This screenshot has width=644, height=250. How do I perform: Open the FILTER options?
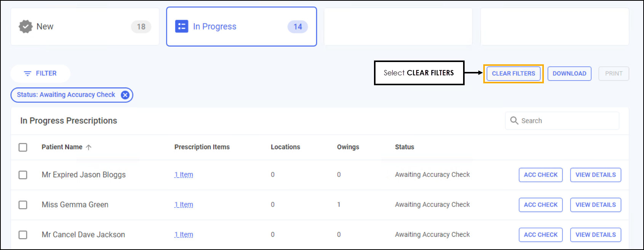(40, 73)
